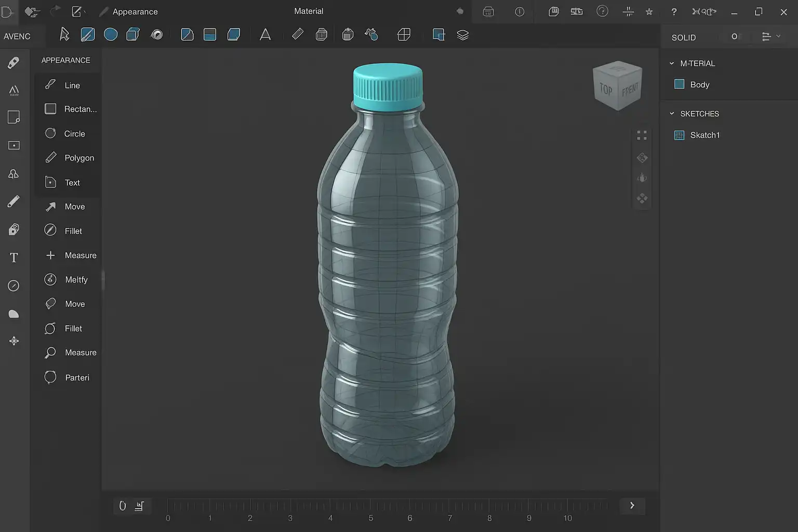Click the timeline ruler at mark 5
The width and height of the screenshot is (798, 532).
point(370,506)
